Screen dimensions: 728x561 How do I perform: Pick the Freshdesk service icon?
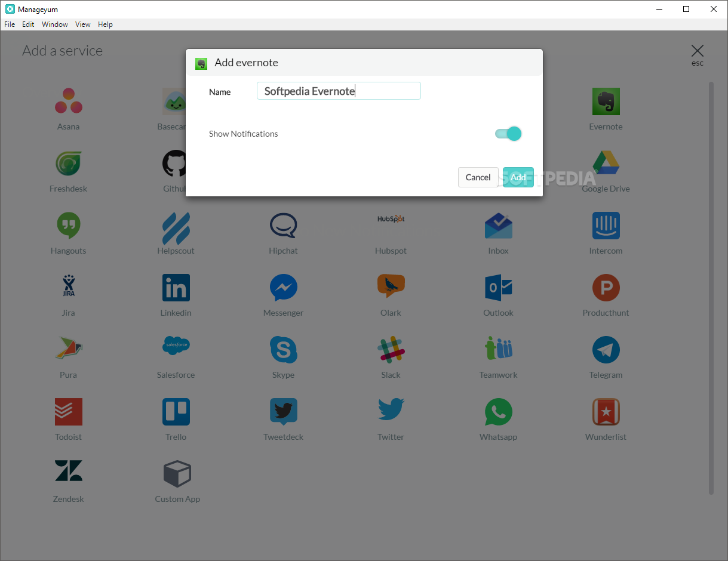[69, 164]
